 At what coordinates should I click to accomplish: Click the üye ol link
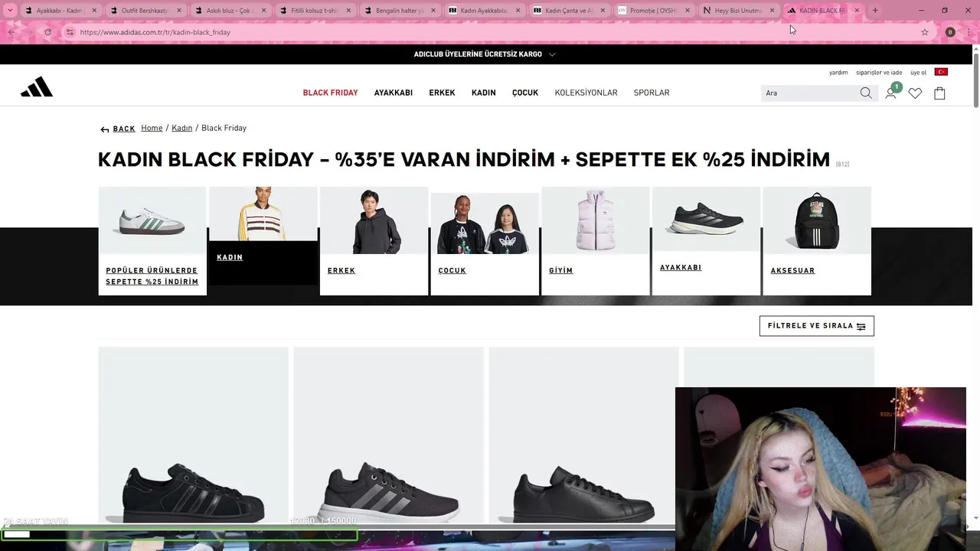(918, 73)
